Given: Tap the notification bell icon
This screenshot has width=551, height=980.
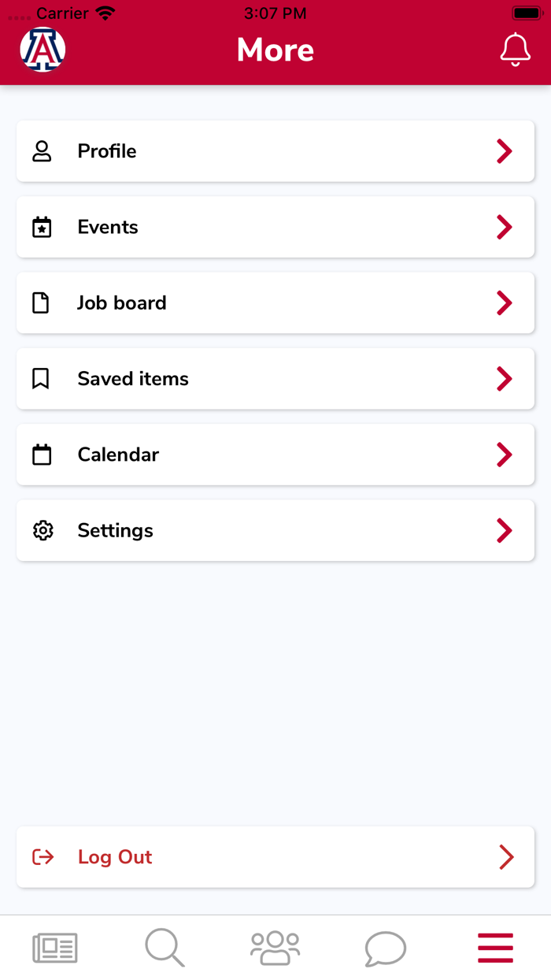Looking at the screenshot, I should click(x=516, y=50).
